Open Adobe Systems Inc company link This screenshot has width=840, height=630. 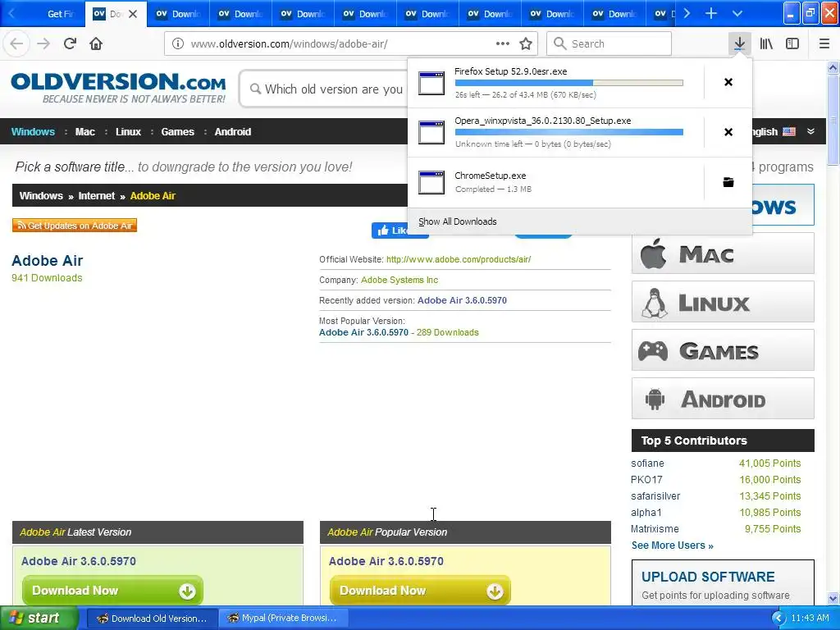(x=399, y=280)
